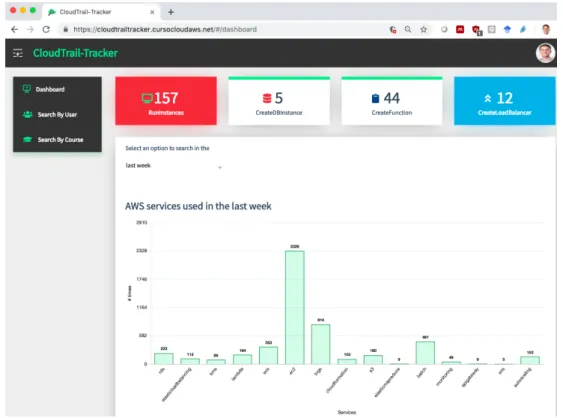Viewport: 563px width, 418px height.
Task: Select the CloudTrail-Tracker browser tab
Action: tap(101, 12)
